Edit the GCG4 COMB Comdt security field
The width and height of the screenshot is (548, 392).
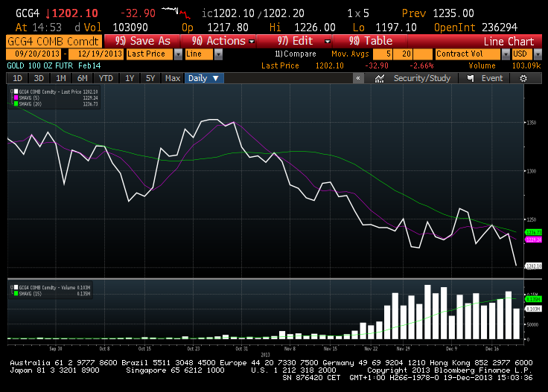(54, 41)
